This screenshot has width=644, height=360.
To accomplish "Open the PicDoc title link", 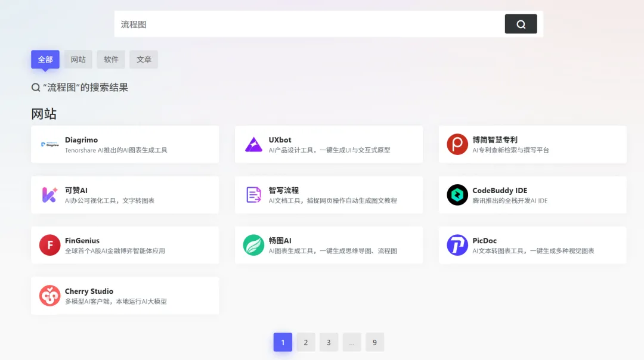I will (484, 241).
